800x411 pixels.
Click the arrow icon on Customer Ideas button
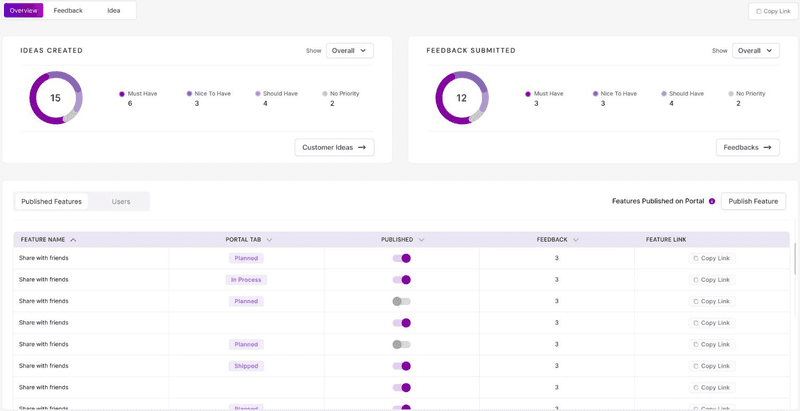362,147
